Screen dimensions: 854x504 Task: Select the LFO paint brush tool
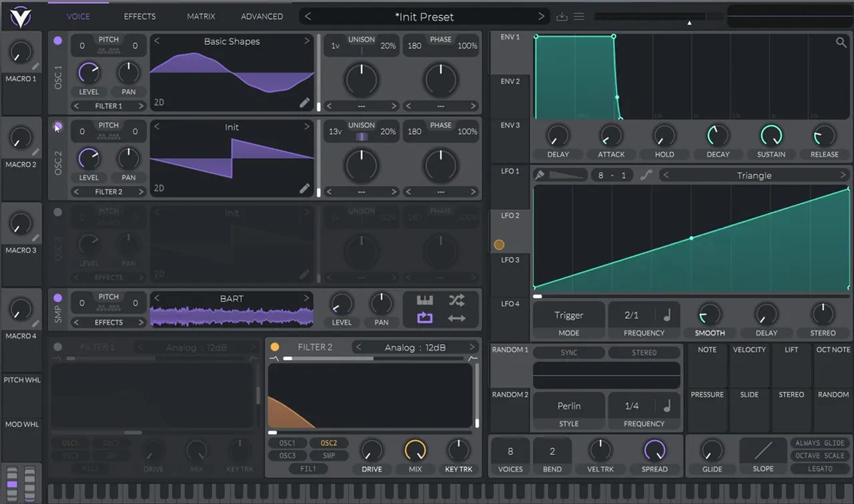pos(540,175)
